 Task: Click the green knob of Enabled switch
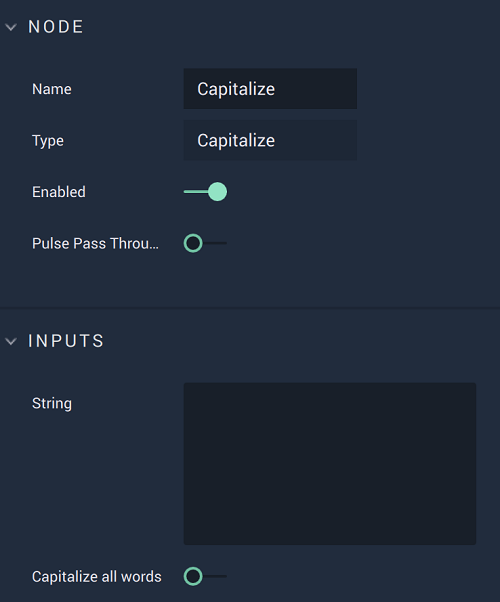point(218,192)
